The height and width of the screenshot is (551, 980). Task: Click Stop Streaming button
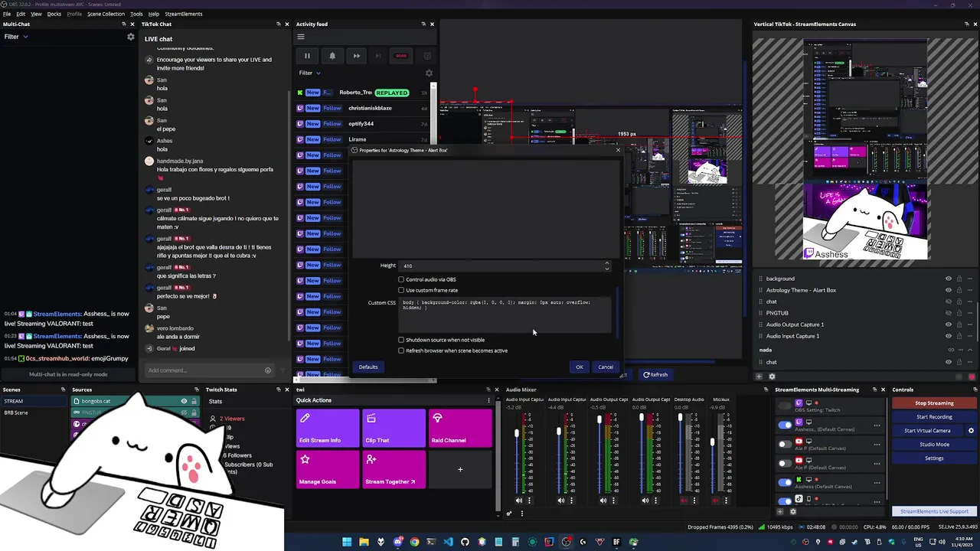point(934,403)
